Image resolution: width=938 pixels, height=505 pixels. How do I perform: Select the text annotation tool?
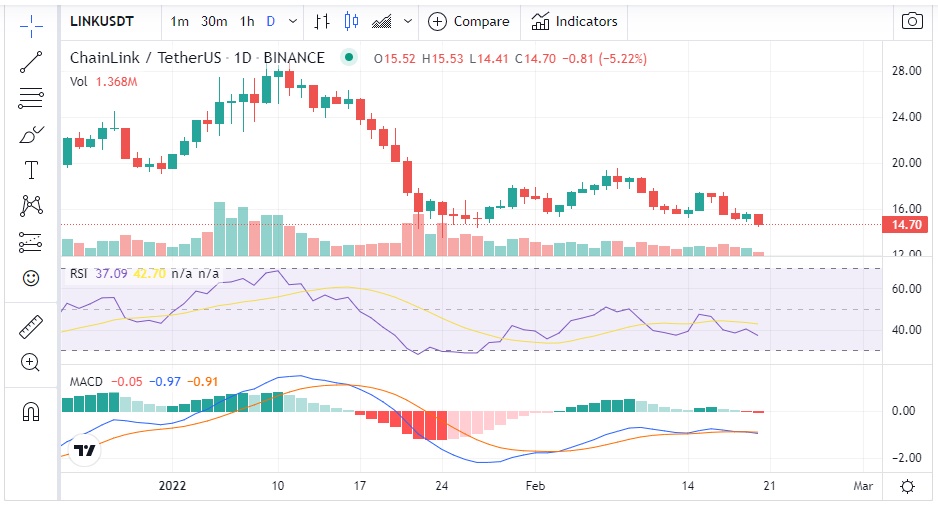(x=31, y=170)
